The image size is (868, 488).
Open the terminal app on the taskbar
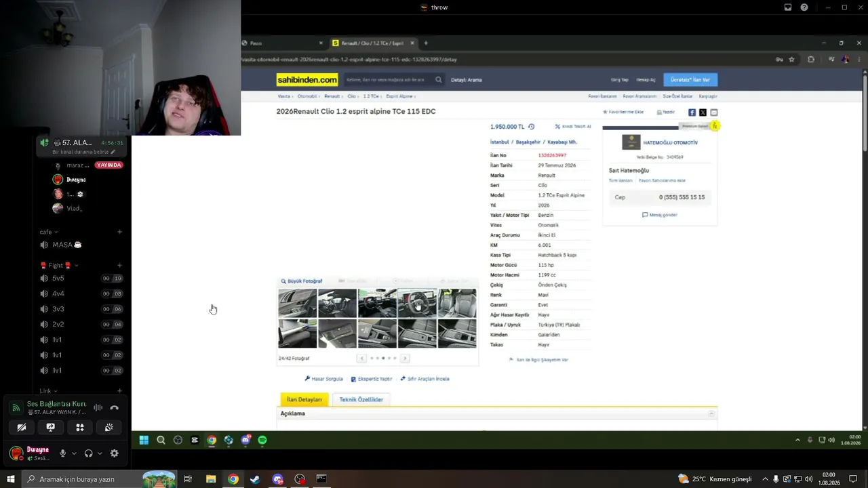(321, 479)
